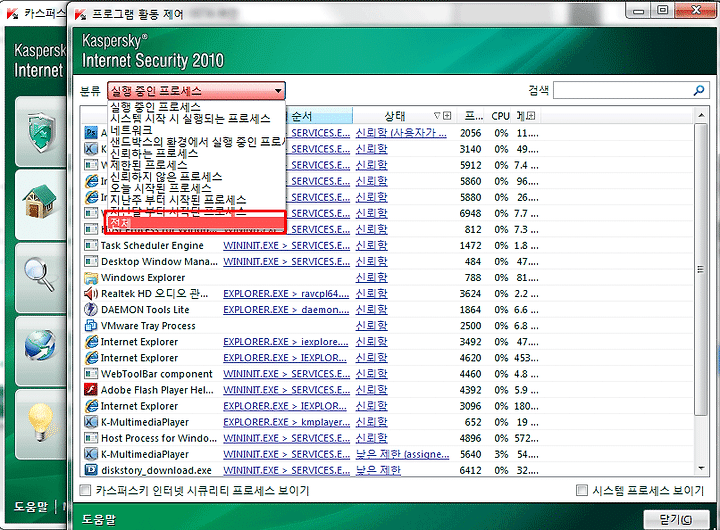Open 도움말 link in Kaspersky main window

(x=30, y=506)
